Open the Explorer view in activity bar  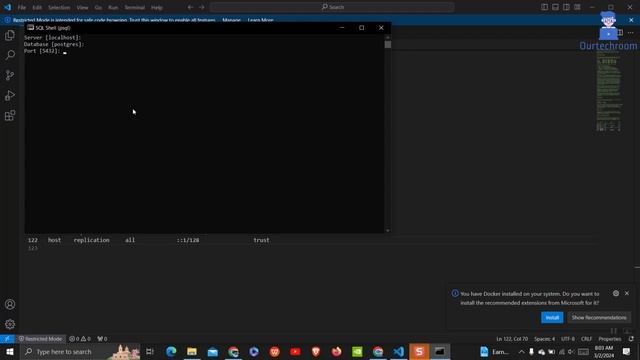tap(10, 35)
